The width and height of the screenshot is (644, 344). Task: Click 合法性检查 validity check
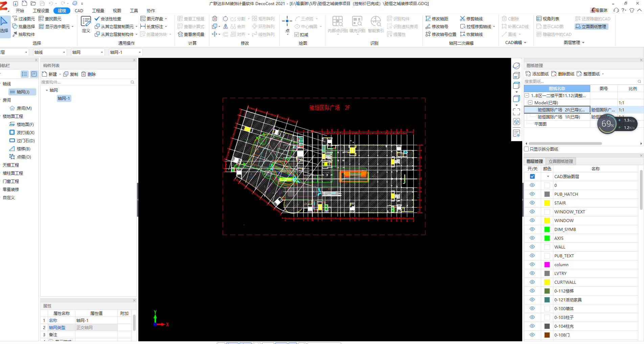pyautogui.click(x=108, y=19)
